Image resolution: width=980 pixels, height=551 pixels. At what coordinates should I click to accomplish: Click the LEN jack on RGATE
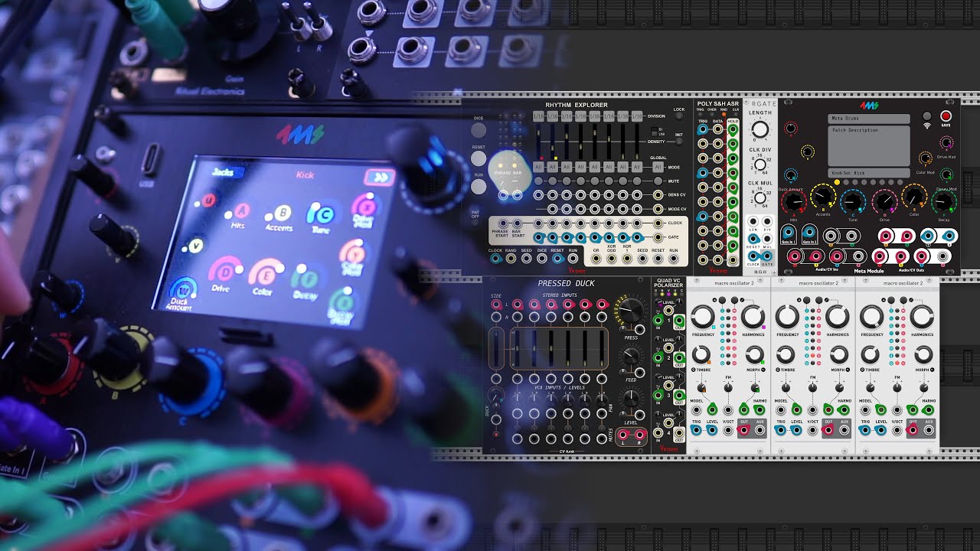[x=753, y=221]
